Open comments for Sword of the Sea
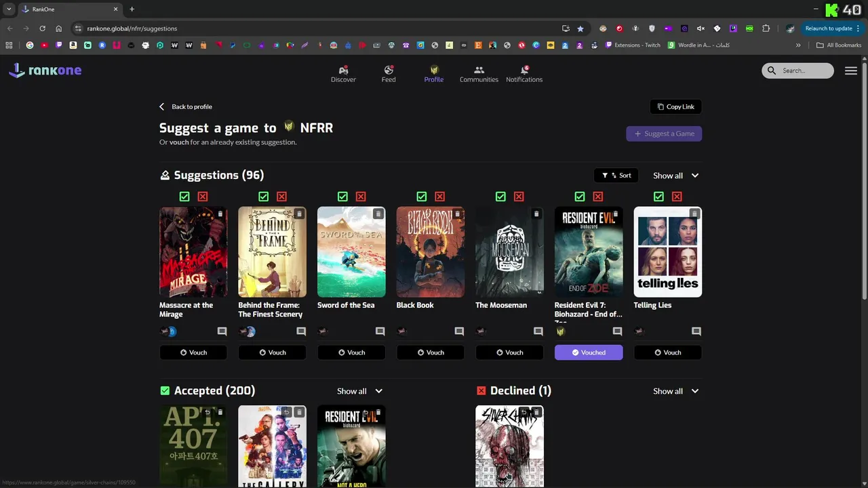 tap(380, 331)
